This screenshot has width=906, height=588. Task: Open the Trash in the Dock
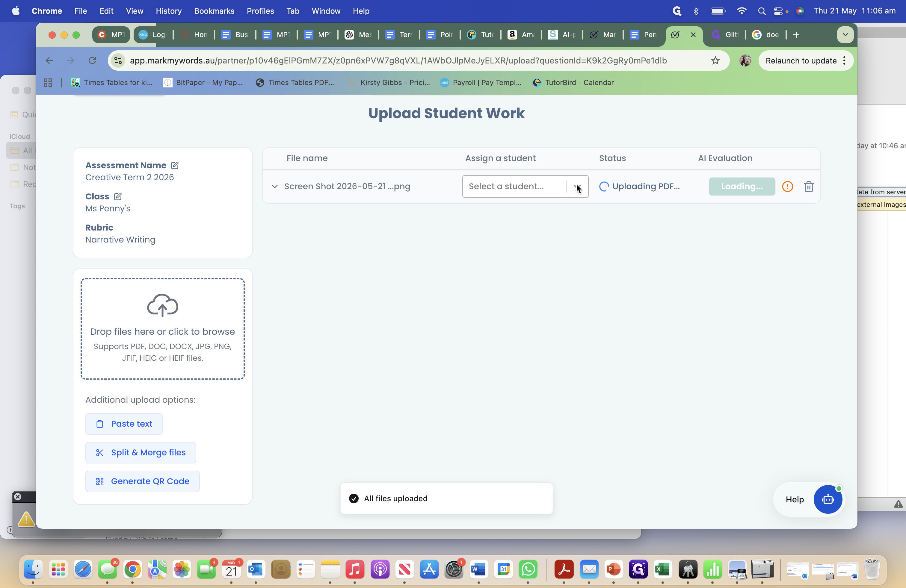point(872,569)
